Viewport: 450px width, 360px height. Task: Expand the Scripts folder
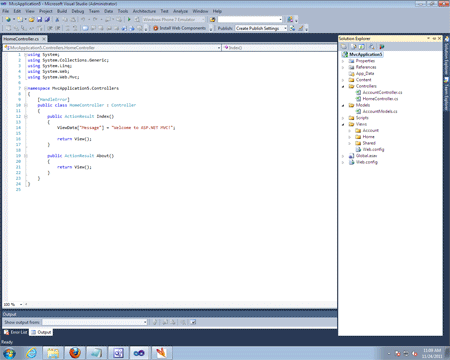(343, 118)
